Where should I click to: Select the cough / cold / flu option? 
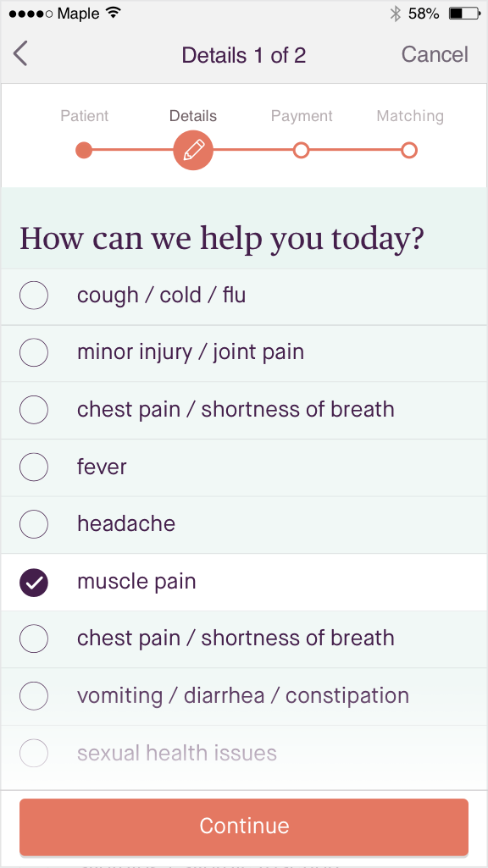244,296
